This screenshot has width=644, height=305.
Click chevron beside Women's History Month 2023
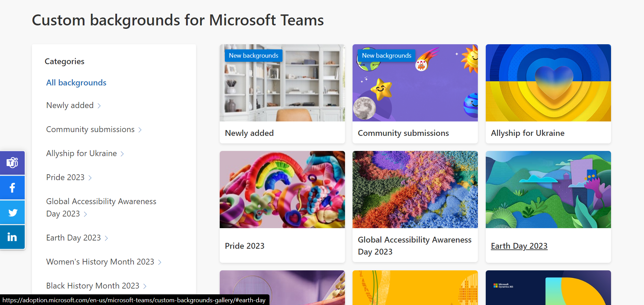click(160, 262)
